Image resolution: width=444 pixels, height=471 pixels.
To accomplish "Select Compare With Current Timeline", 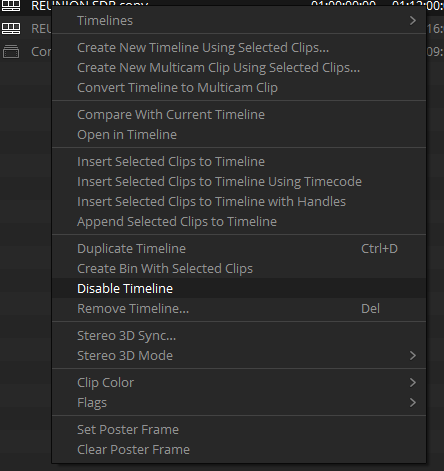I will pyautogui.click(x=239, y=115).
